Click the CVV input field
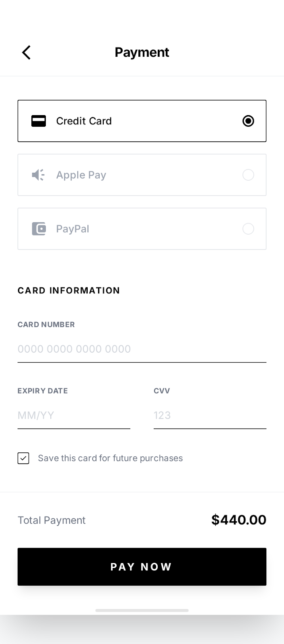The height and width of the screenshot is (644, 284). coord(210,415)
